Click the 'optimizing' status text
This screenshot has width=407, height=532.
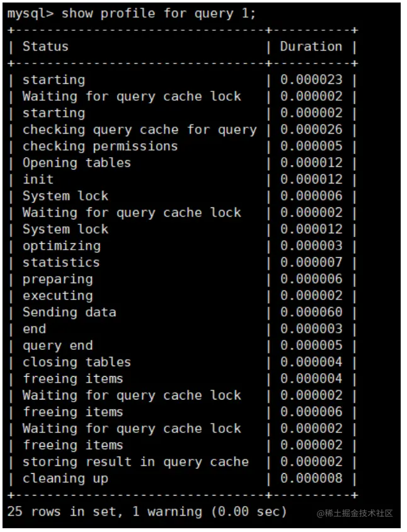(61, 246)
